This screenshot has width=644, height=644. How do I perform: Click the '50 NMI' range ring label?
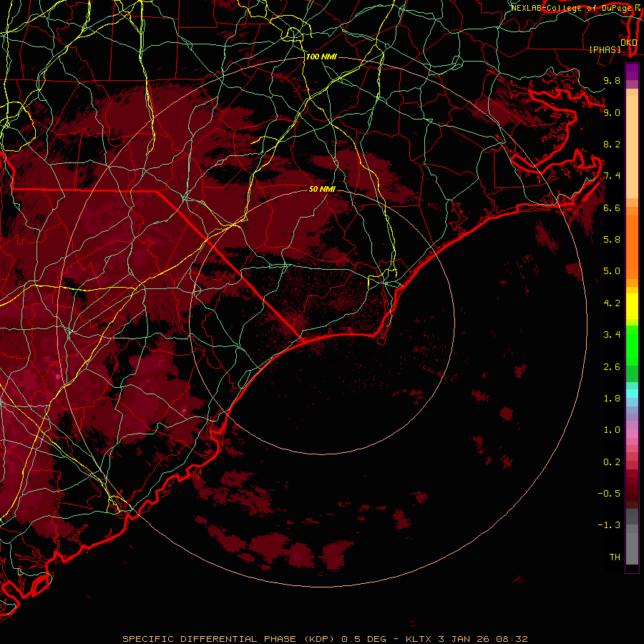tap(322, 189)
